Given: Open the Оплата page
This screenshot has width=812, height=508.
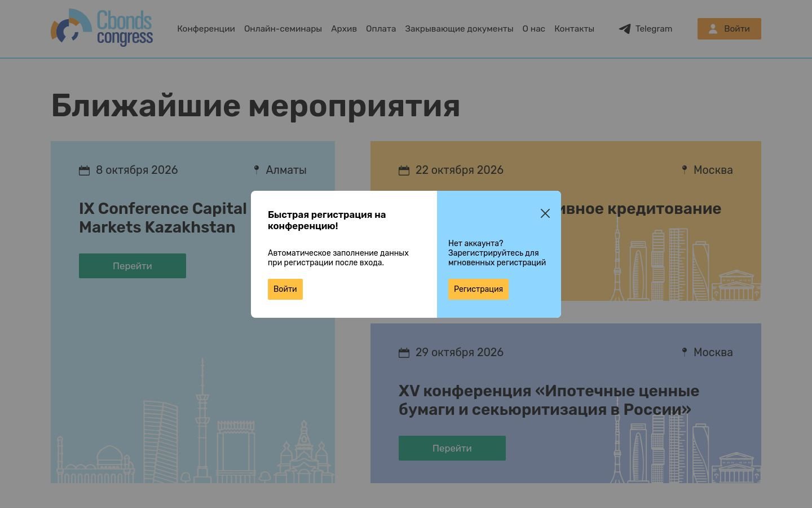Looking at the screenshot, I should coord(381,29).
